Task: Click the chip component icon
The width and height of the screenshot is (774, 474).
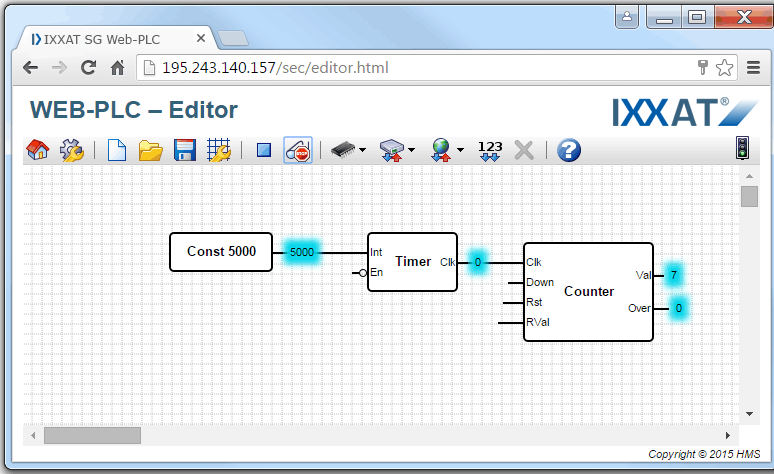Action: 343,149
